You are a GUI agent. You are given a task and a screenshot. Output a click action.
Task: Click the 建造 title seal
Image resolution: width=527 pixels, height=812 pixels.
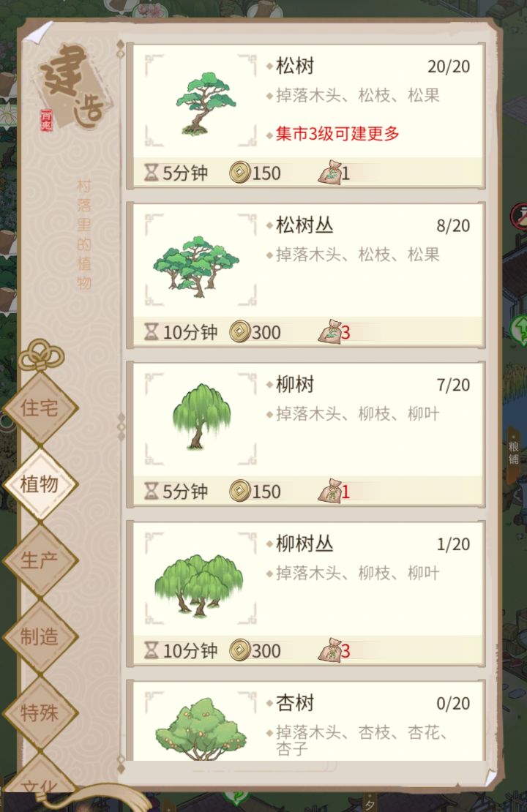click(x=72, y=87)
